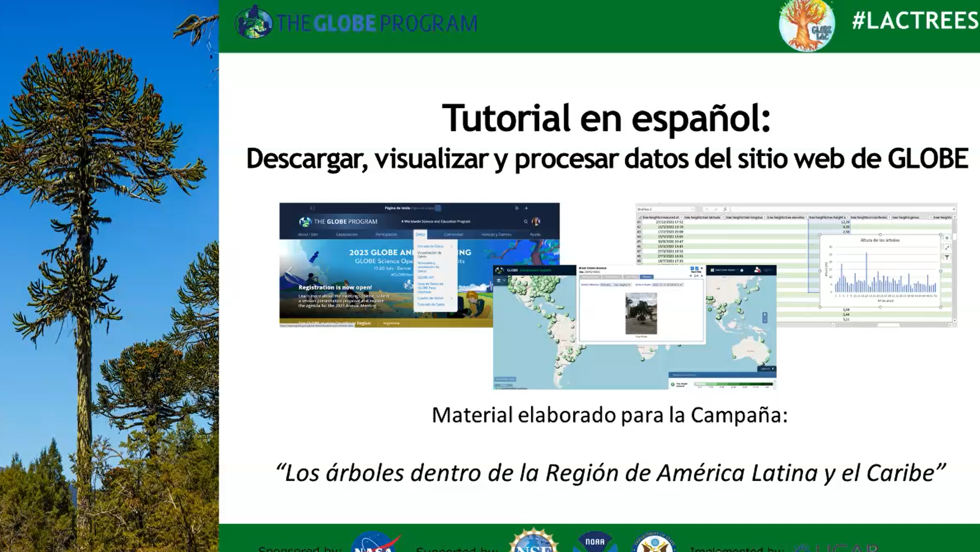Click the Department of State seal

pyautogui.click(x=654, y=542)
